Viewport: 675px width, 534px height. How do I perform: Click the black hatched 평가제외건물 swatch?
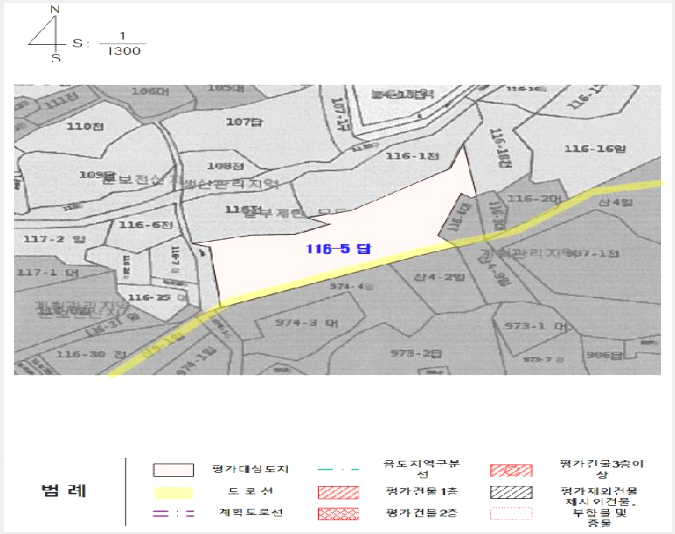click(x=511, y=492)
